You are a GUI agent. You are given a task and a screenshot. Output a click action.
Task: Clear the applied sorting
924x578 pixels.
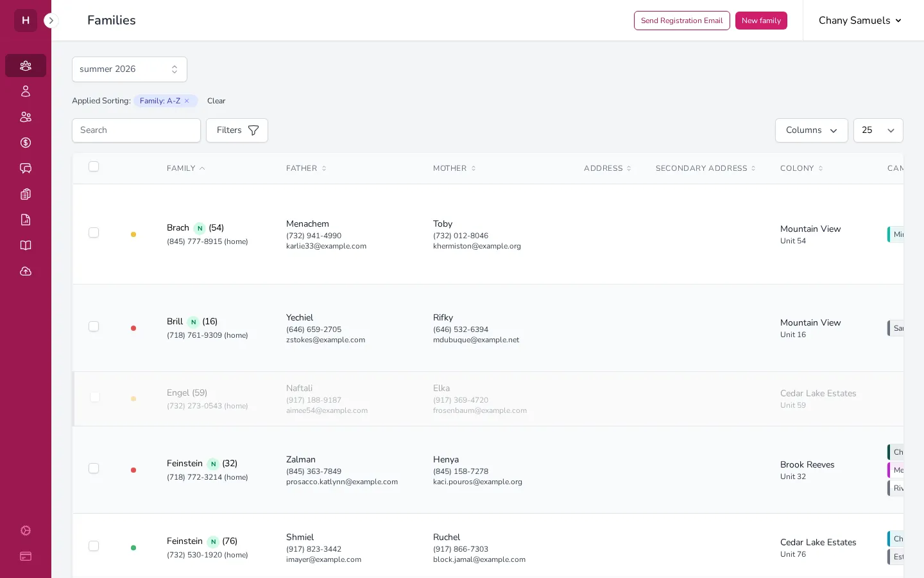click(216, 101)
